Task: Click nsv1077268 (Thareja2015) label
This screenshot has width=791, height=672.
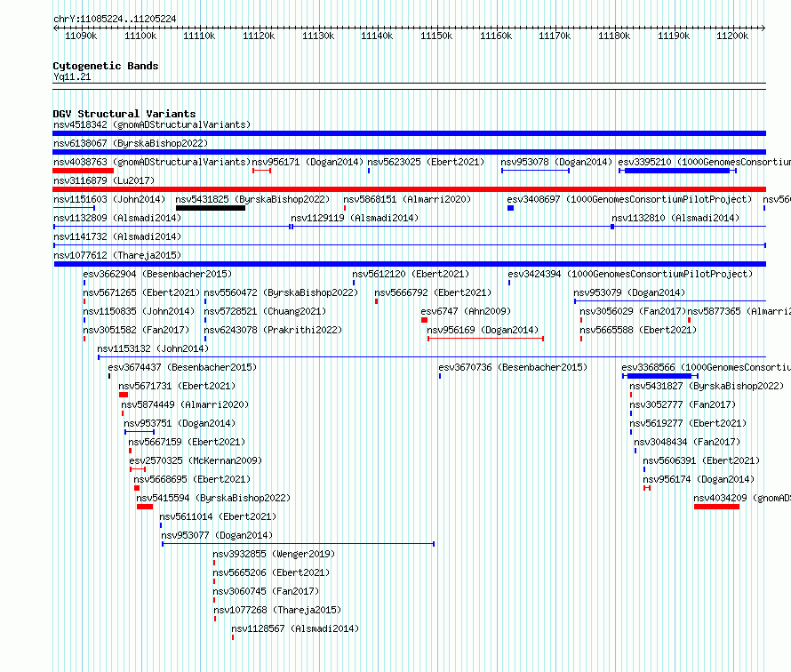Action: tap(277, 610)
